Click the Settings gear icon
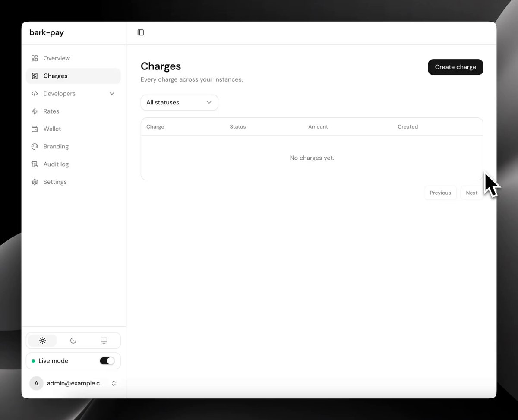Image resolution: width=518 pixels, height=420 pixels. (x=35, y=182)
